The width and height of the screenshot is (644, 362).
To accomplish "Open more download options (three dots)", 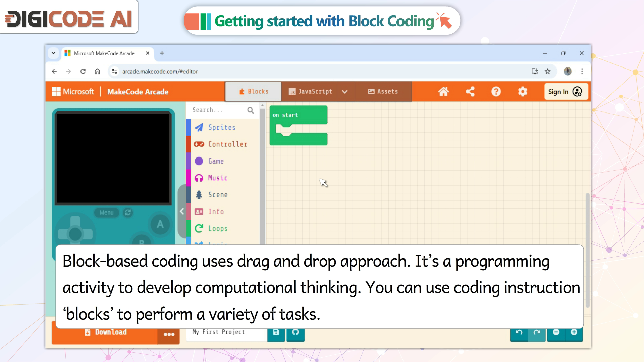I will (169, 334).
